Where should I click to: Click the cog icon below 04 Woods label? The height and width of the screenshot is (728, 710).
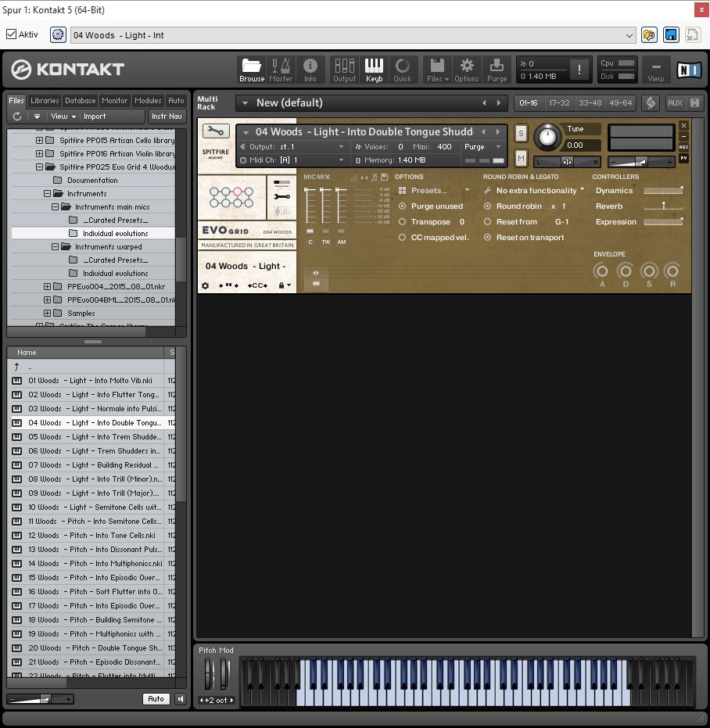(x=205, y=285)
